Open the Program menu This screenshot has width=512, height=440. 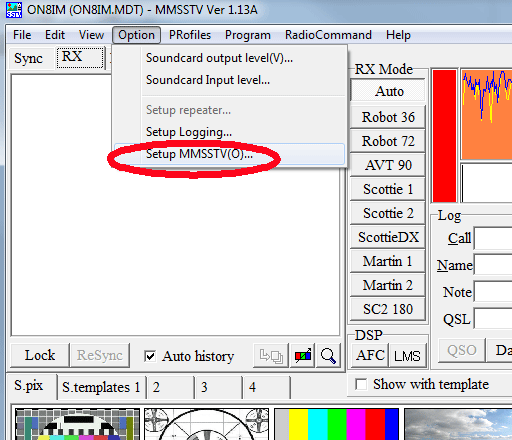click(x=248, y=35)
